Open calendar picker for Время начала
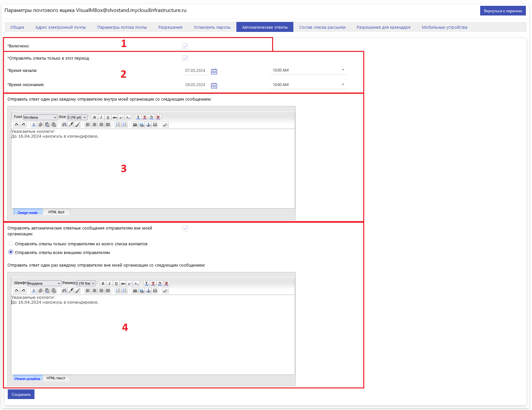The height and width of the screenshot is (410, 532). pos(214,72)
